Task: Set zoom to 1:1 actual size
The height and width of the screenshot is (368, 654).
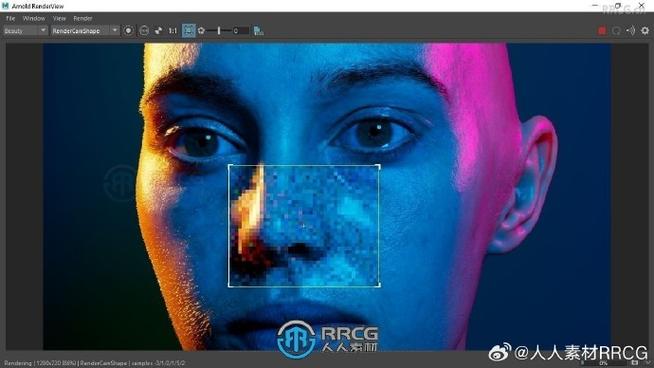Action: pyautogui.click(x=173, y=31)
